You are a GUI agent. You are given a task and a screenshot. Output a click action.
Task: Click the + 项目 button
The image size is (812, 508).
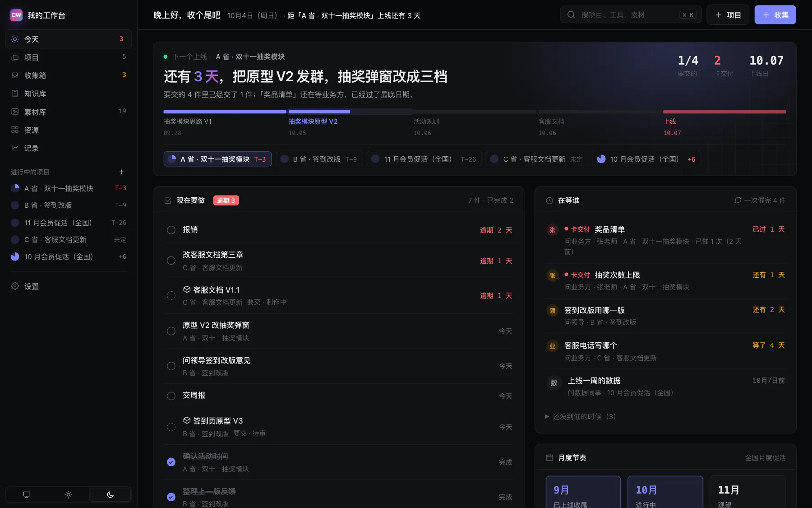(x=728, y=15)
